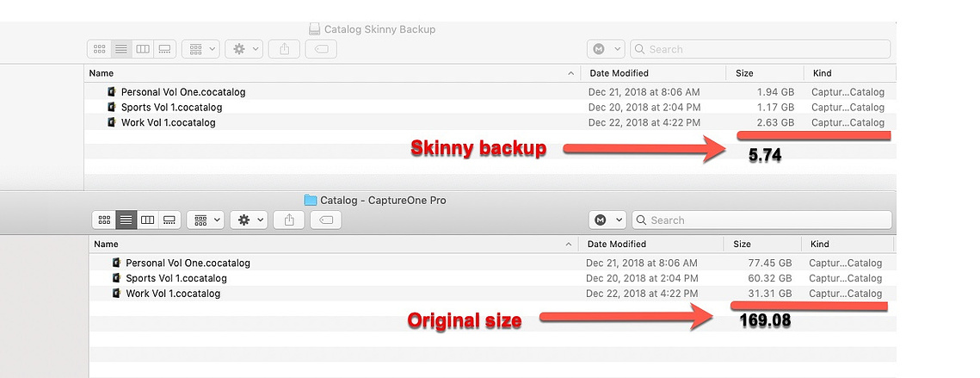Switch to column view in Catalog Skinny Backup window
Screen dimensions: 980x378
coord(143,49)
